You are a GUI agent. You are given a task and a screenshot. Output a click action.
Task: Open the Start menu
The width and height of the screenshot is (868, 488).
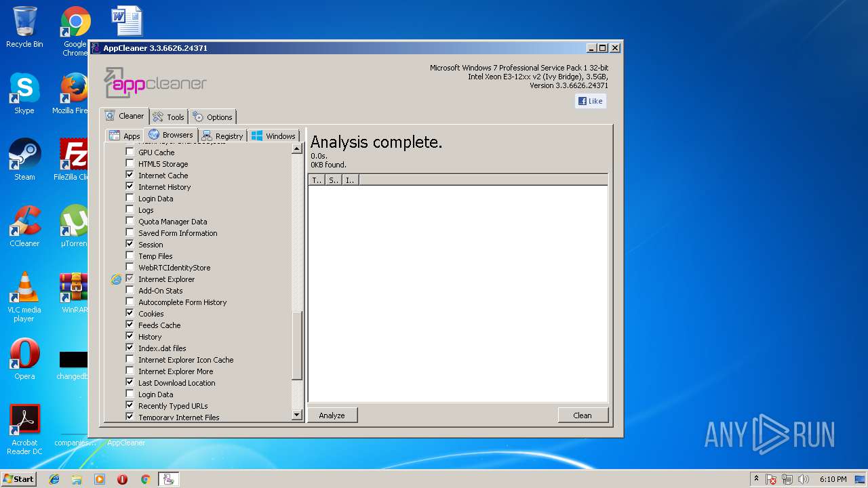[18, 479]
